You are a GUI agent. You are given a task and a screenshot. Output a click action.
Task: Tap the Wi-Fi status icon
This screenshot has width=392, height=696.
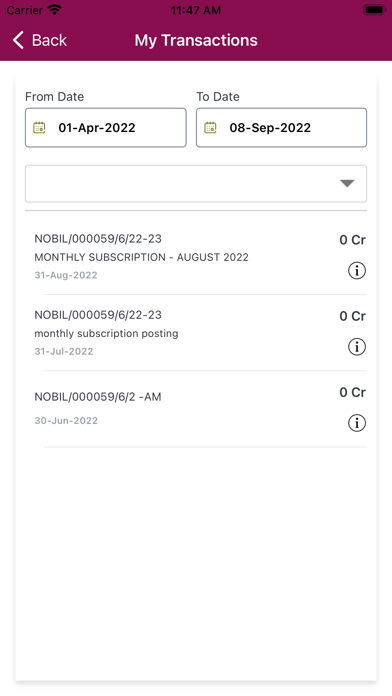(55, 10)
